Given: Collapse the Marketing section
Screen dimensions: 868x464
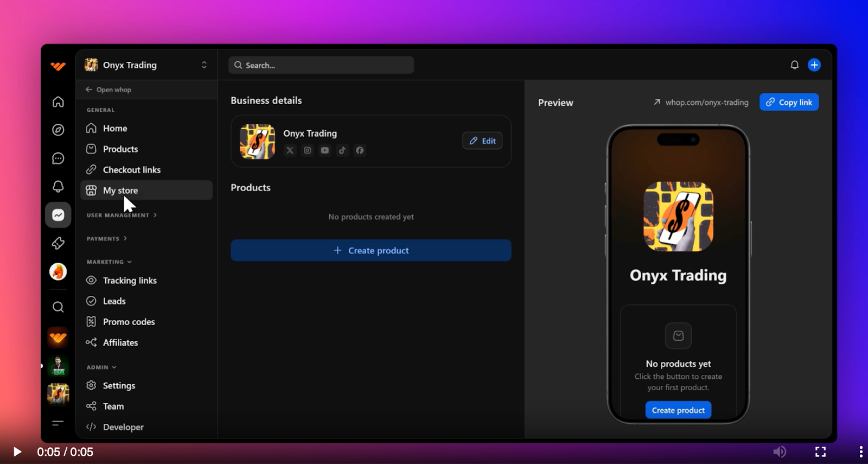Looking at the screenshot, I should coord(109,262).
